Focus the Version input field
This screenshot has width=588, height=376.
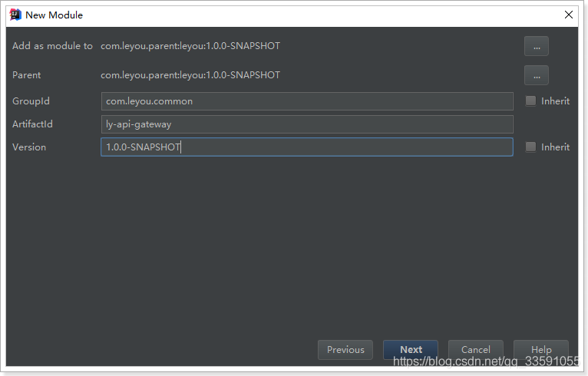pyautogui.click(x=307, y=147)
